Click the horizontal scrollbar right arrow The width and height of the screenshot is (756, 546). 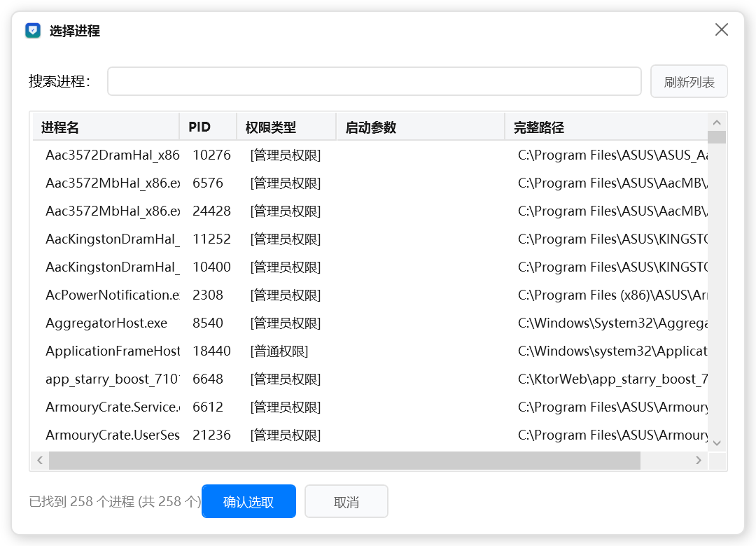(699, 460)
